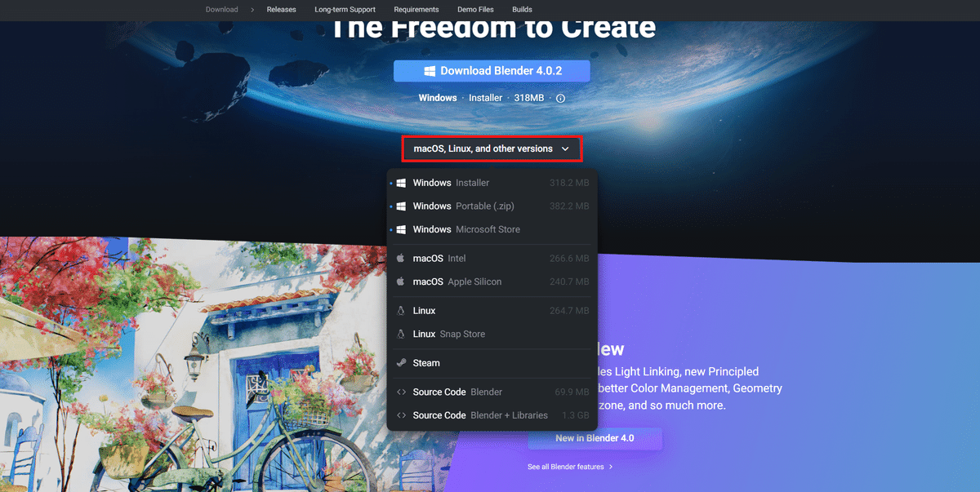Collapse the macOS, Linux, and other versions dropdown
Image resolution: width=980 pixels, height=492 pixels.
coord(491,149)
